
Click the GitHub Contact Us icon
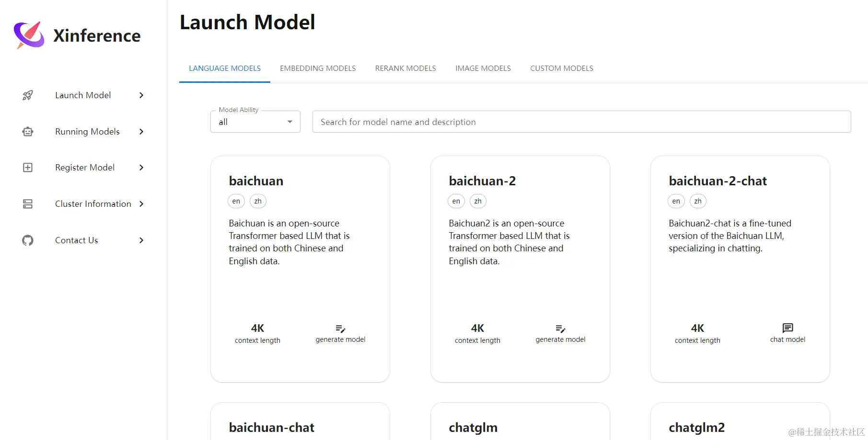click(x=28, y=240)
